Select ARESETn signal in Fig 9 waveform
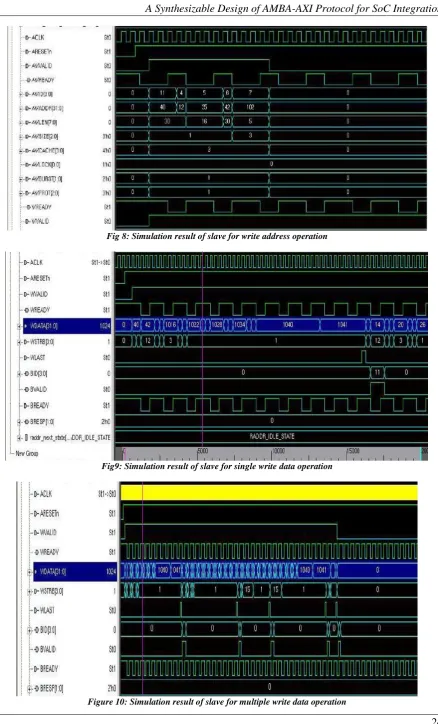The width and height of the screenshot is (438, 724). pos(40,278)
